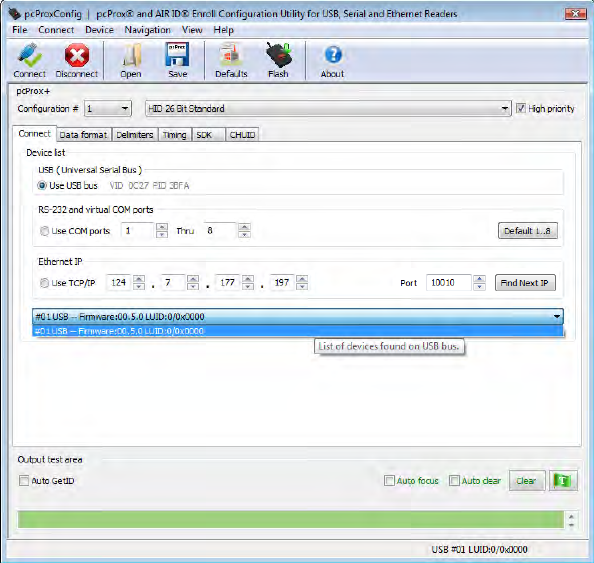
Task: Click the Default 1..8 button
Action: pyautogui.click(x=527, y=231)
